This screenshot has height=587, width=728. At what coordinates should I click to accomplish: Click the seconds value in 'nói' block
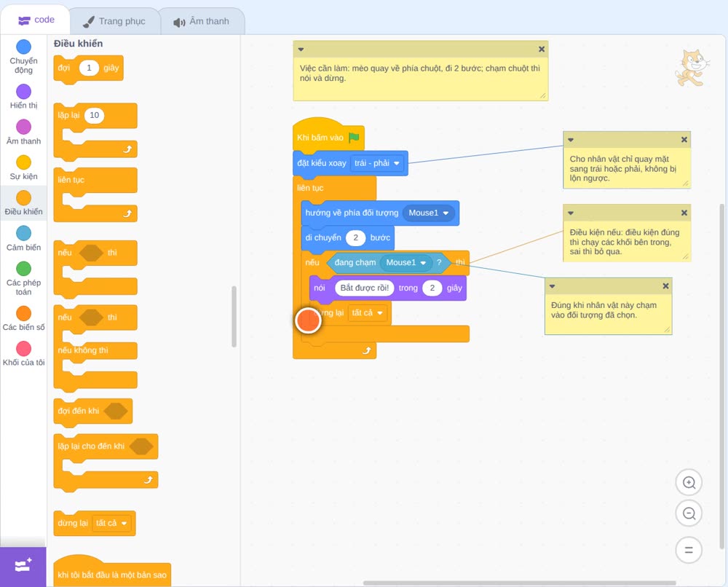click(432, 288)
